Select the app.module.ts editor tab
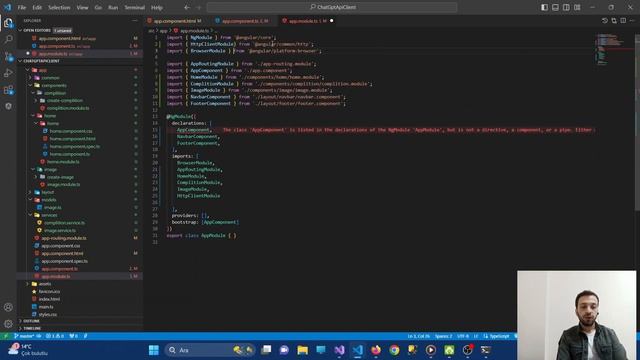The image size is (640, 360). tap(306, 20)
